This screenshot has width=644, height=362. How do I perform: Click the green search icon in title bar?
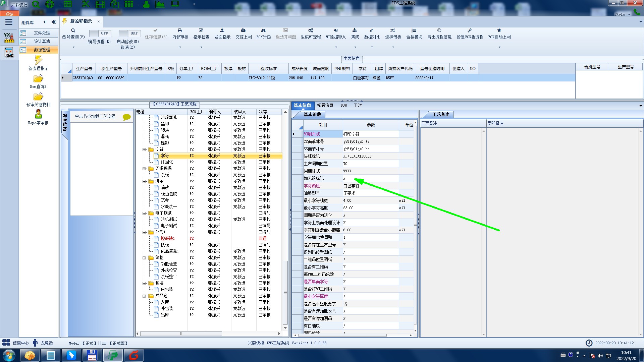click(36, 4)
